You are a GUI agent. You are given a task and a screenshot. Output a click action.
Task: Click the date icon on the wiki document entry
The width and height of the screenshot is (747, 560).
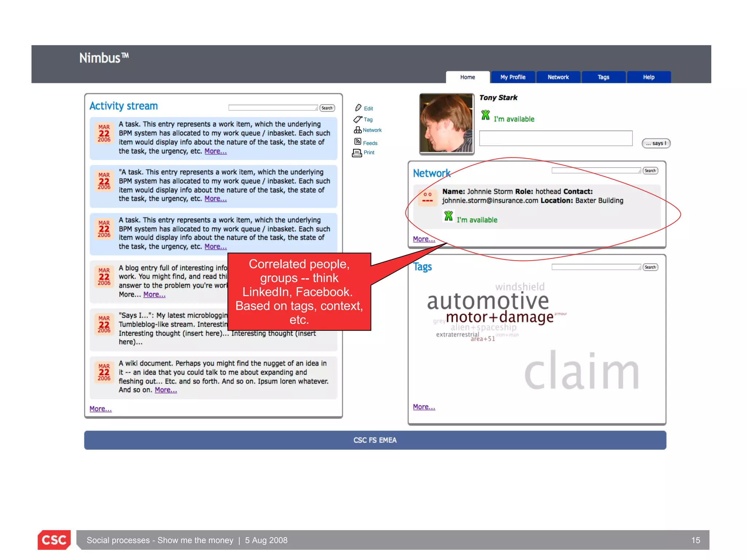pyautogui.click(x=104, y=372)
